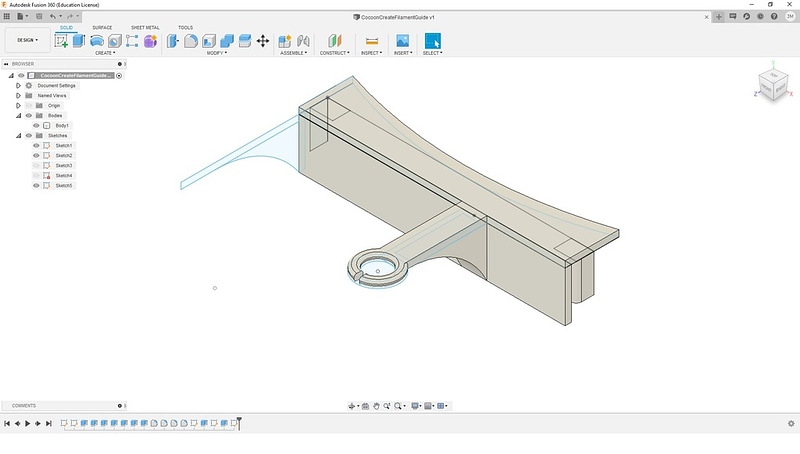
Task: Select the Extrude tool
Action: (x=79, y=41)
